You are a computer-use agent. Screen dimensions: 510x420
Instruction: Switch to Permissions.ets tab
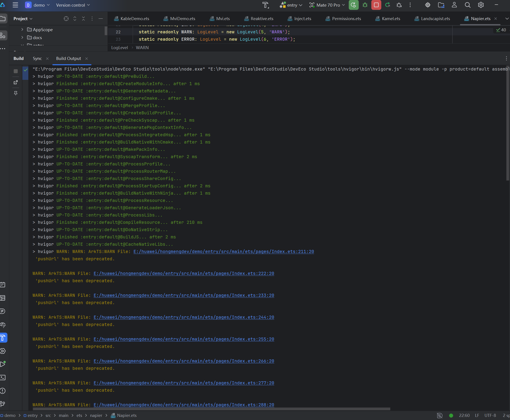pyautogui.click(x=343, y=19)
